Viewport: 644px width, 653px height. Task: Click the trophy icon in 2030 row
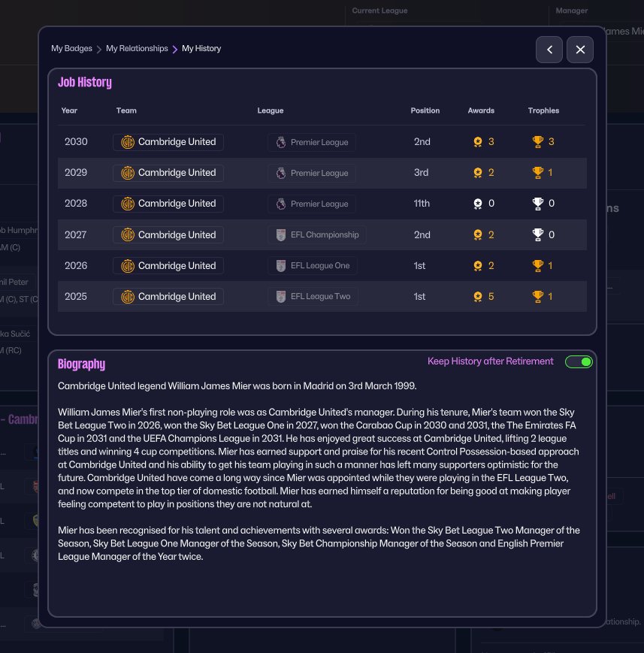click(x=537, y=142)
